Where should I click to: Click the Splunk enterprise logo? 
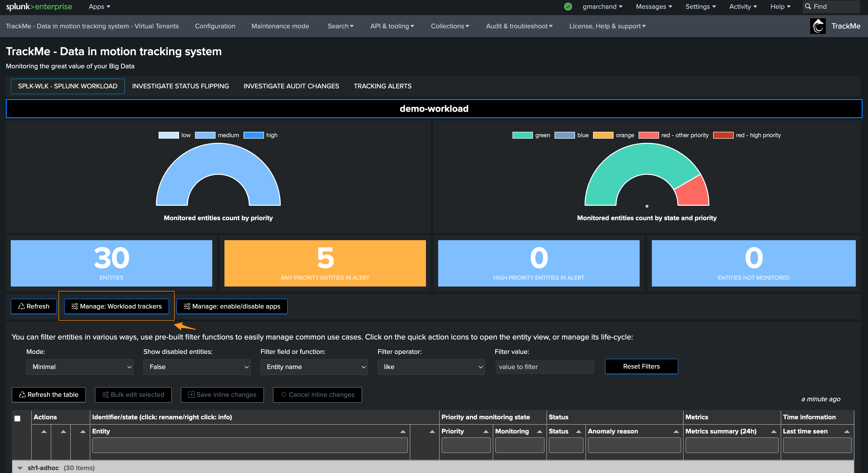[x=39, y=7]
